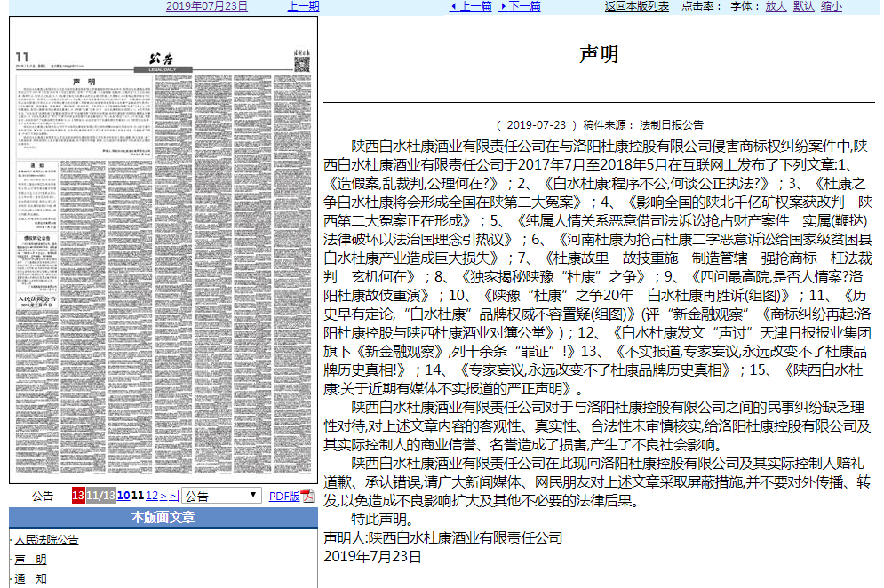This screenshot has height=588, width=884.
Task: Open next article 下一篇
Action: click(520, 6)
